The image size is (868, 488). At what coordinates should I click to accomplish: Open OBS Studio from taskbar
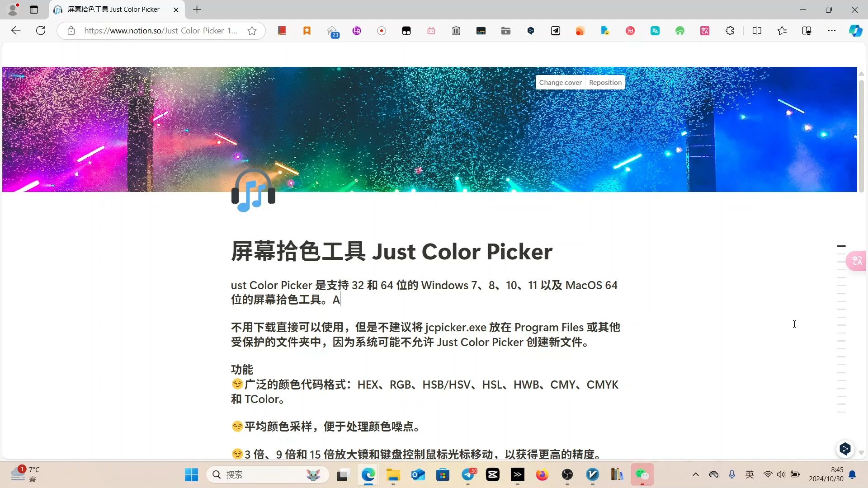567,474
